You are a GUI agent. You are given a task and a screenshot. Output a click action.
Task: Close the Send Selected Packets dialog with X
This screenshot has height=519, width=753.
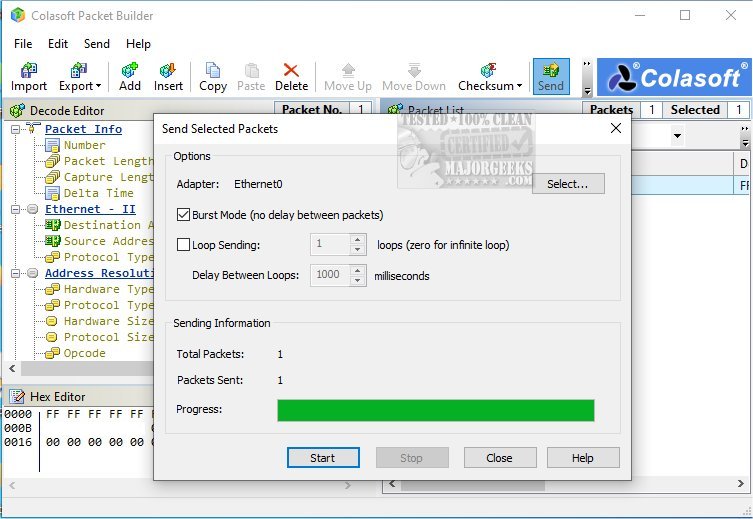(616, 128)
